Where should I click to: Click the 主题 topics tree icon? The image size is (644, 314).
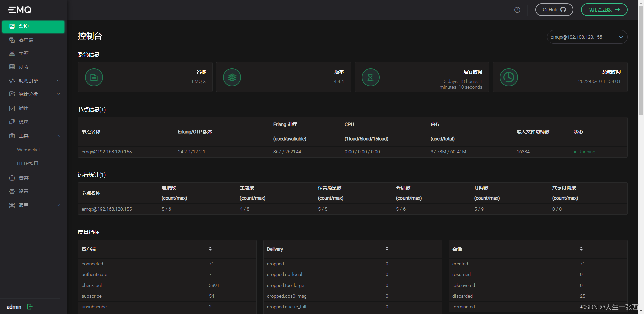click(x=12, y=53)
